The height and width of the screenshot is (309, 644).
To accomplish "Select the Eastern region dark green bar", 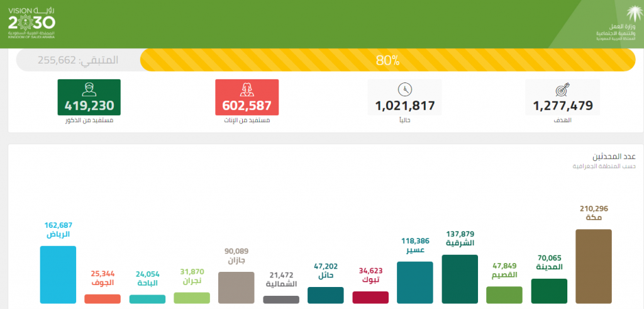I will click(460, 279).
